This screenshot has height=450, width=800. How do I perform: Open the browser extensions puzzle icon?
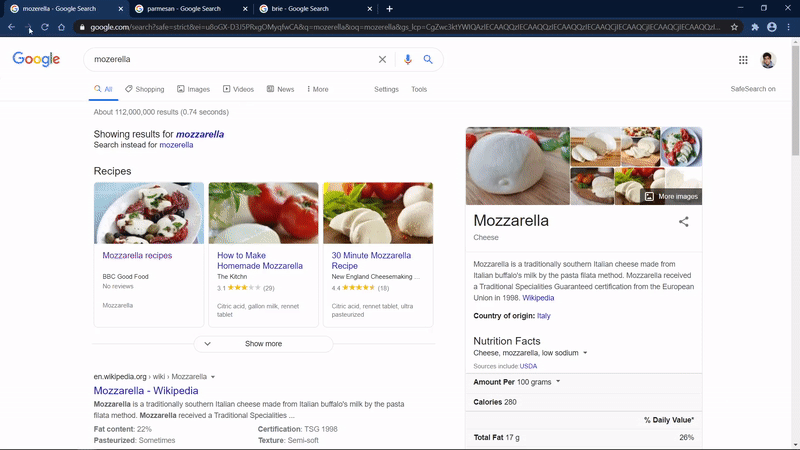click(755, 27)
